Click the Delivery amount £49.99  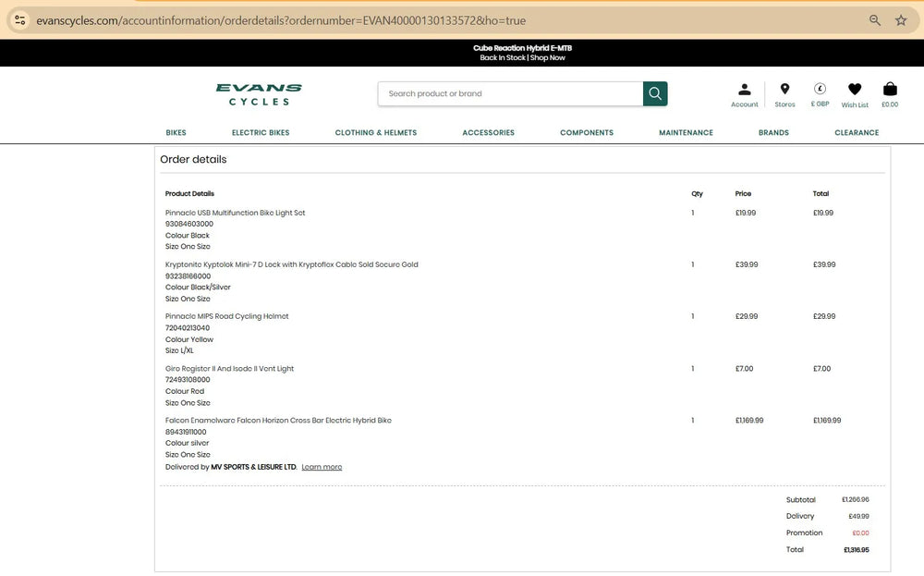[x=858, y=516]
